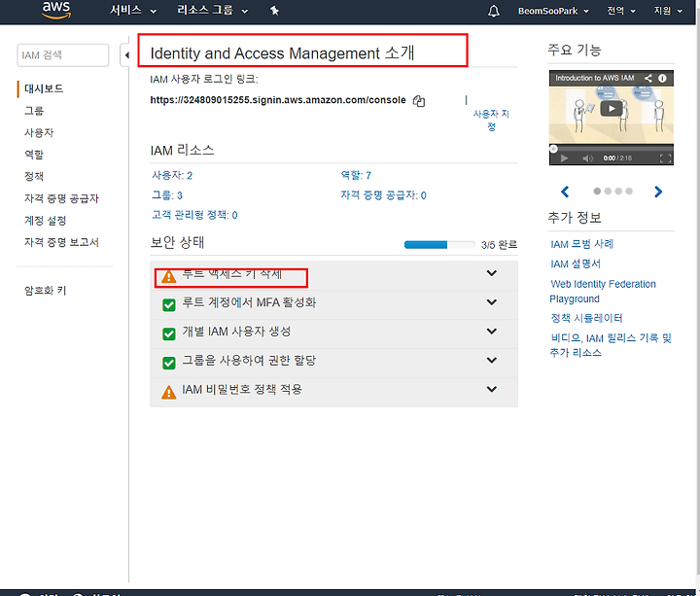Enter fullscreen on the IAM video
Image resolution: width=700 pixels, height=596 pixels.
pyautogui.click(x=665, y=158)
